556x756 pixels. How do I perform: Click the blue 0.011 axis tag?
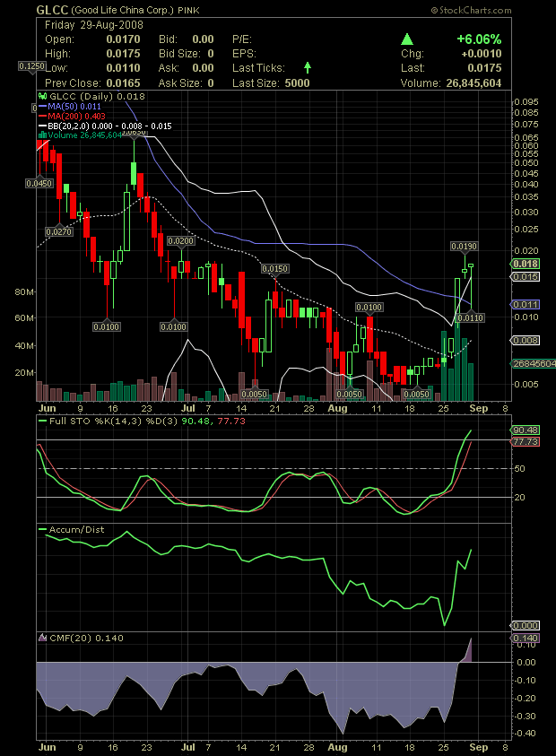526,304
